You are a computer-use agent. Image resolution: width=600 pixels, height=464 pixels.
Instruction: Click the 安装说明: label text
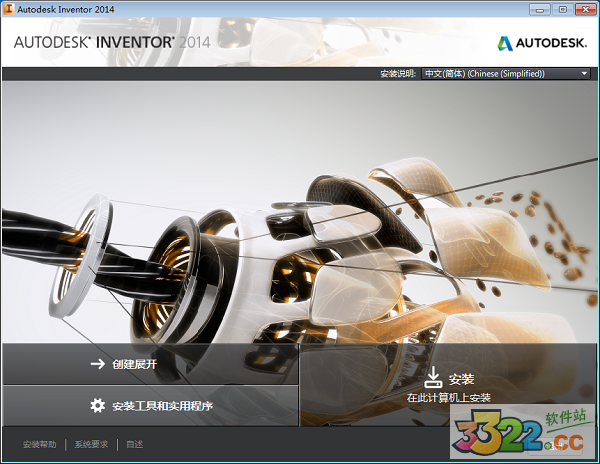(398, 73)
